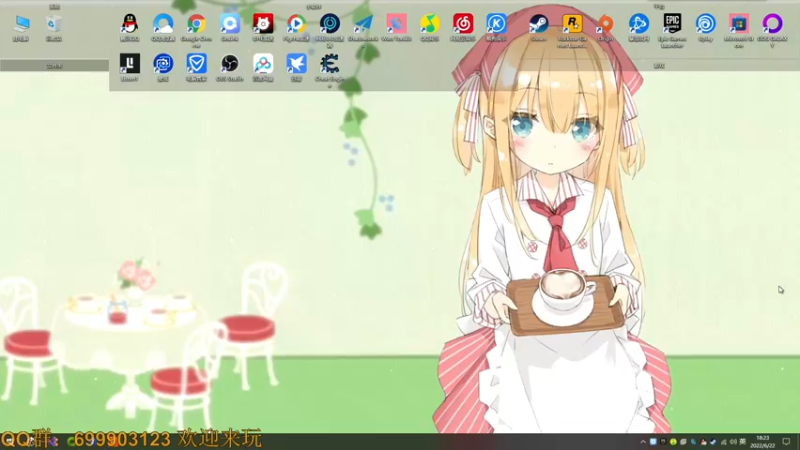The image size is (800, 450).
Task: Open the This PC desktop icon
Action: pos(21,28)
